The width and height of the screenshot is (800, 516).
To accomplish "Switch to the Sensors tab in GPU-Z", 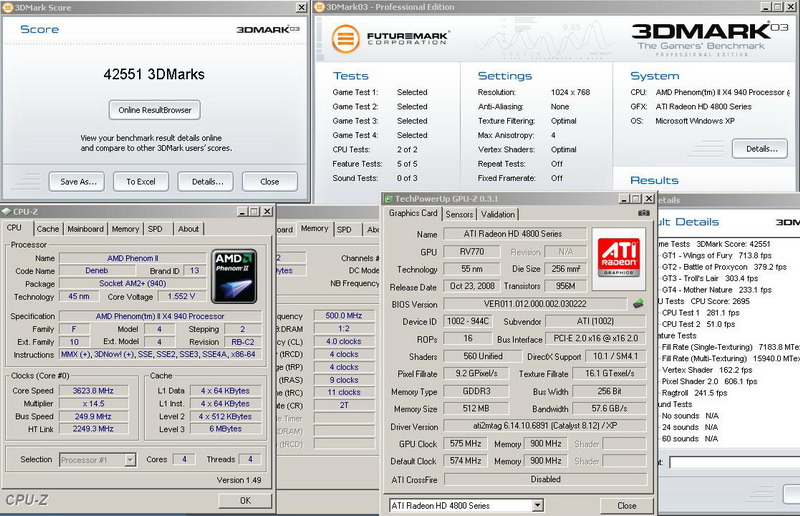I will [459, 214].
